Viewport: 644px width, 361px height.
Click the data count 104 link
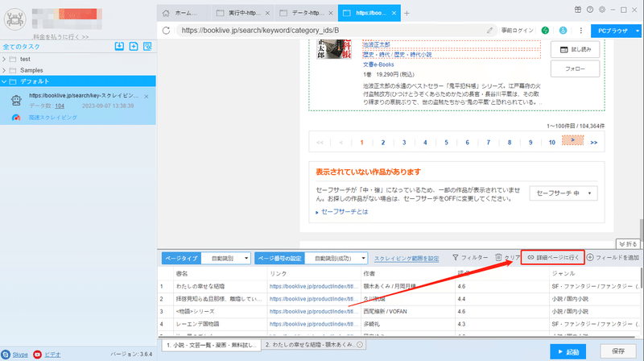(60, 106)
